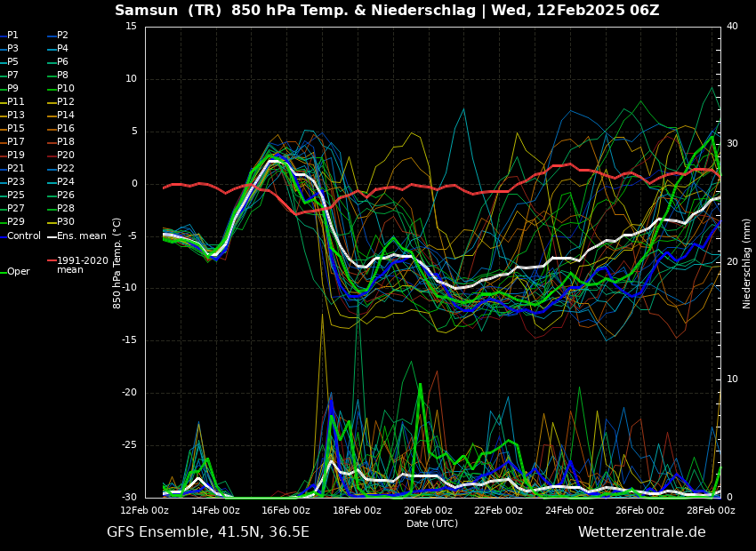Viewport: 756px width, 551px height.
Task: Choose the "26Feb 00z" date label
Action: [640, 510]
